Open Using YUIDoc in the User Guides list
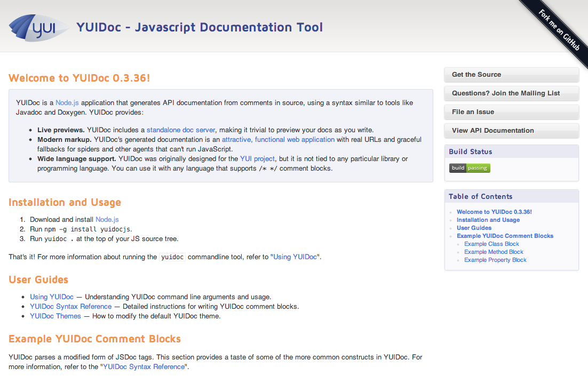588x384 pixels. point(52,297)
